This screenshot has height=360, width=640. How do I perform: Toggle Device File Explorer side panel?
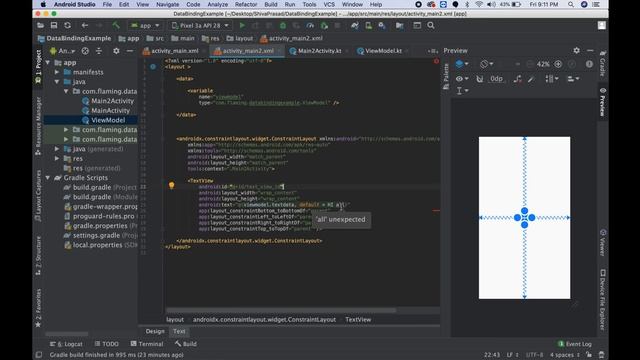[603, 300]
